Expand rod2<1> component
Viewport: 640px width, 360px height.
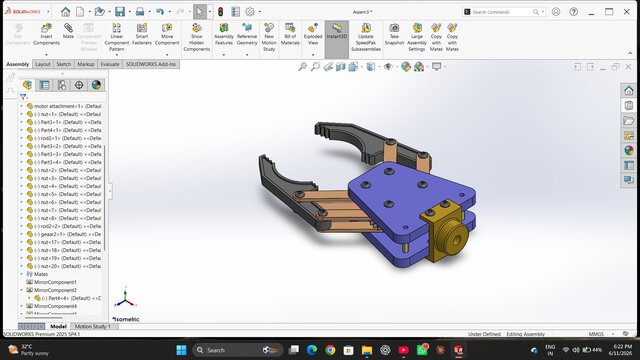click(22, 138)
